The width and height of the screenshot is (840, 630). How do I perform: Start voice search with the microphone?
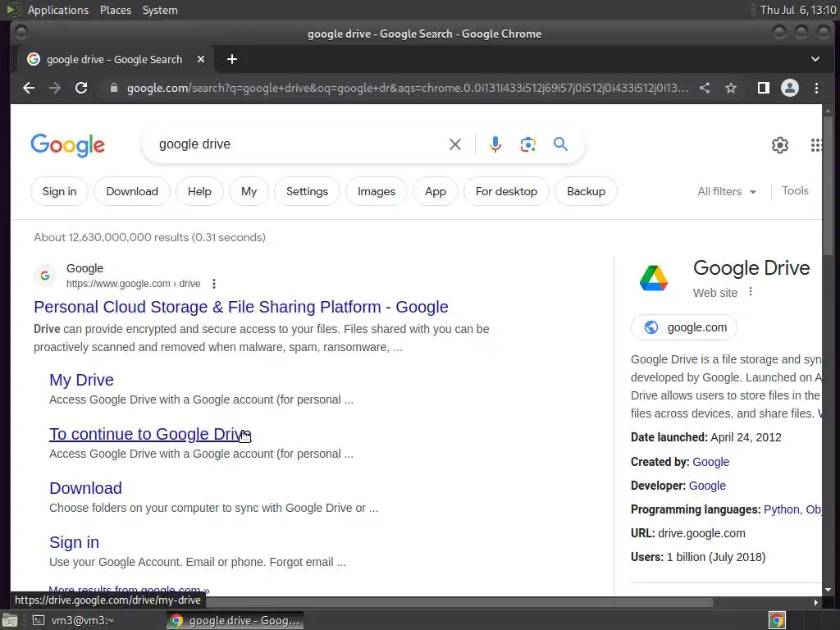click(495, 144)
